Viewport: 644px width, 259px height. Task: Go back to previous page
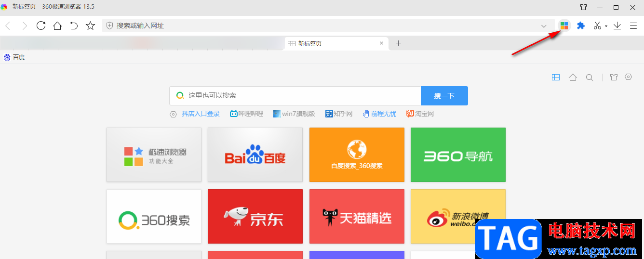[8, 26]
